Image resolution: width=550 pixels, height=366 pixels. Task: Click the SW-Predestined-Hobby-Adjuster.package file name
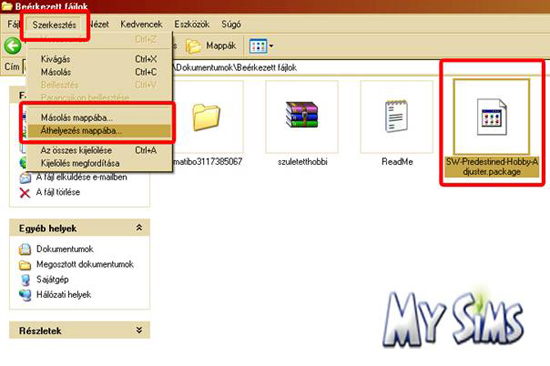tap(492, 167)
